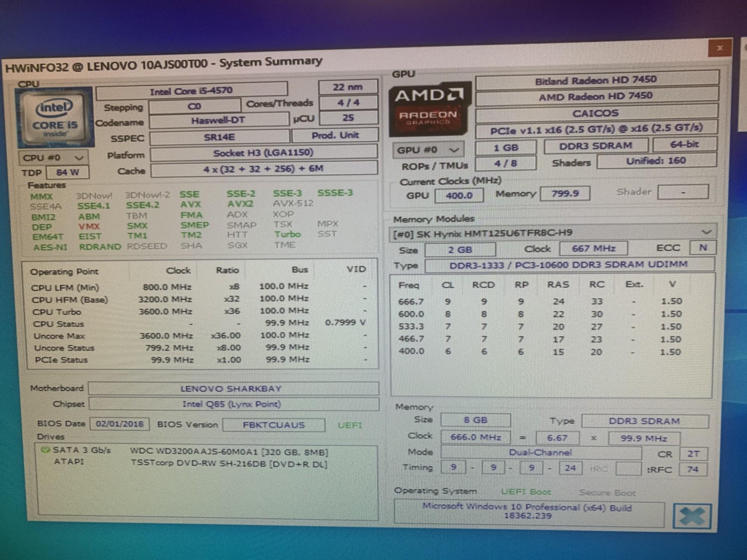Click the tRFC 74 value
The image size is (747, 560).
click(x=693, y=469)
